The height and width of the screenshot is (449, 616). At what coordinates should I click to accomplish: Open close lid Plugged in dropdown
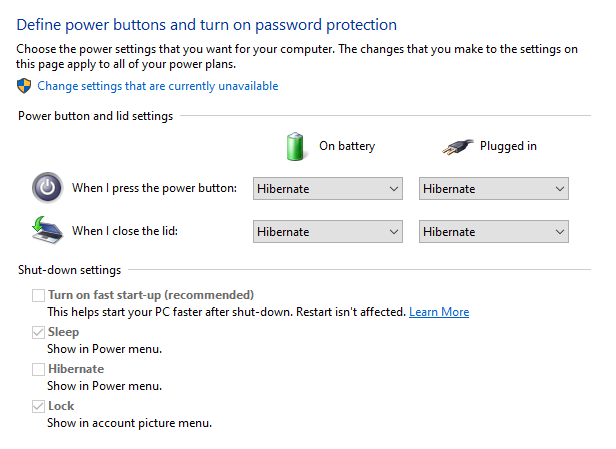coord(494,231)
